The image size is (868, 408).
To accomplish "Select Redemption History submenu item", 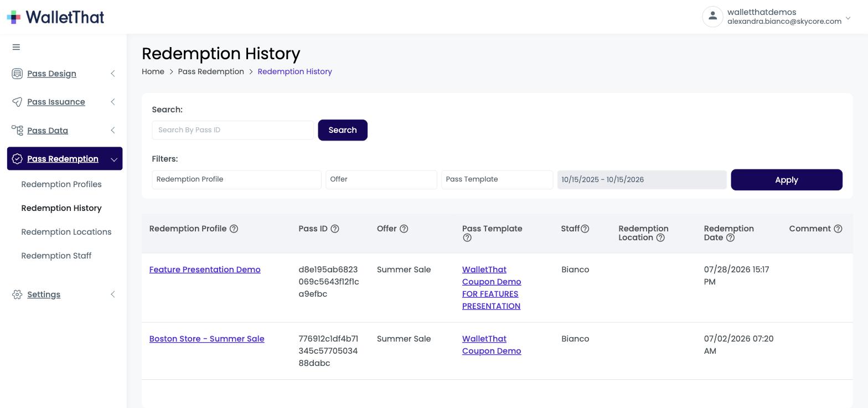I will (61, 208).
